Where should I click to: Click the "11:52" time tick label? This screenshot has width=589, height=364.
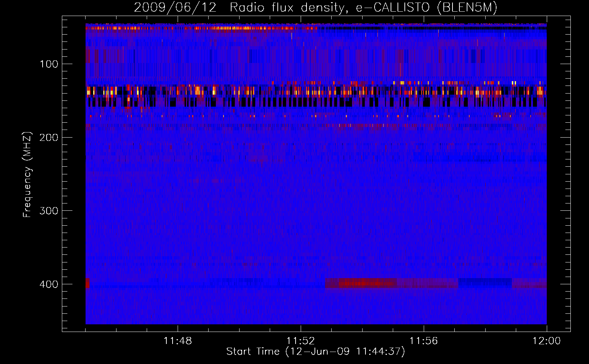coord(301,341)
